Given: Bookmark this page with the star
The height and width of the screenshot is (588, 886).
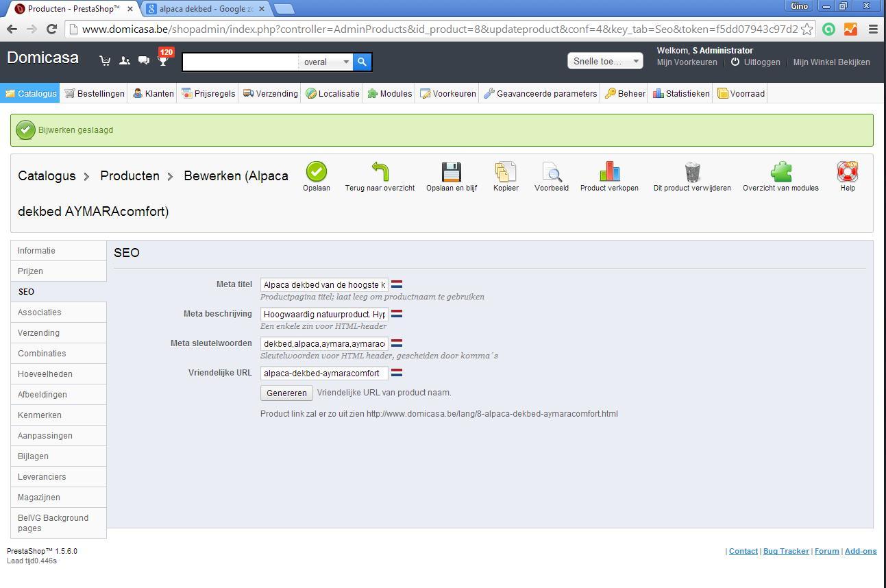Looking at the screenshot, I should click(x=807, y=29).
